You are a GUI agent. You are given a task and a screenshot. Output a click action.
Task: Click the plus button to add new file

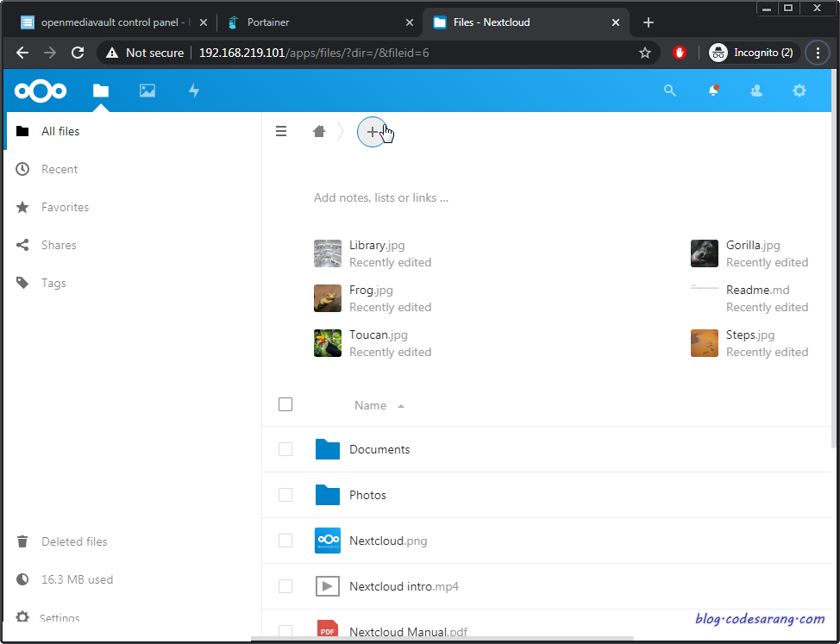coord(372,132)
